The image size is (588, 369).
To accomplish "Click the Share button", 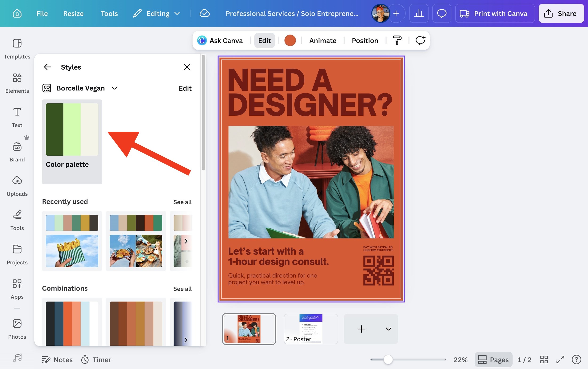I will 561,13.
